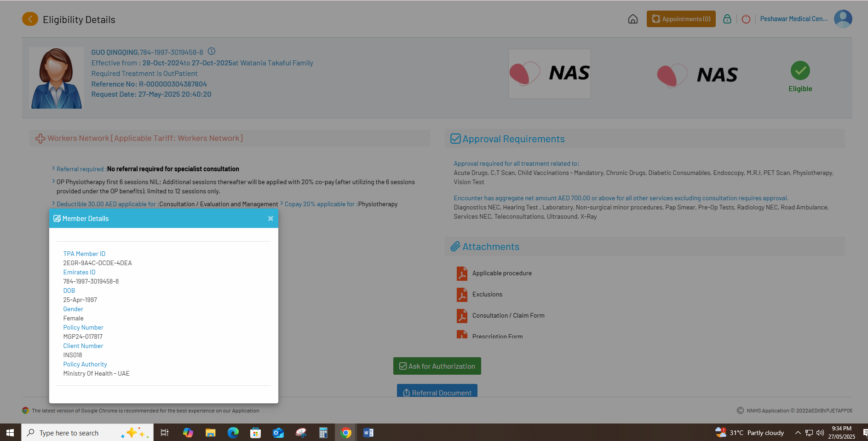Click the taskbar search box
The height and width of the screenshot is (441, 868).
87,433
